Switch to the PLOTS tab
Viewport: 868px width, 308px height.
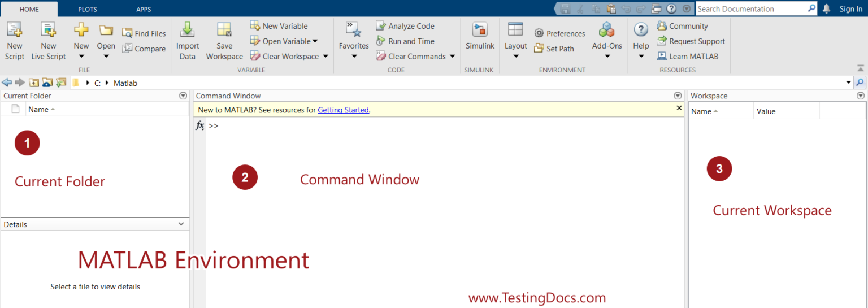pyautogui.click(x=86, y=9)
